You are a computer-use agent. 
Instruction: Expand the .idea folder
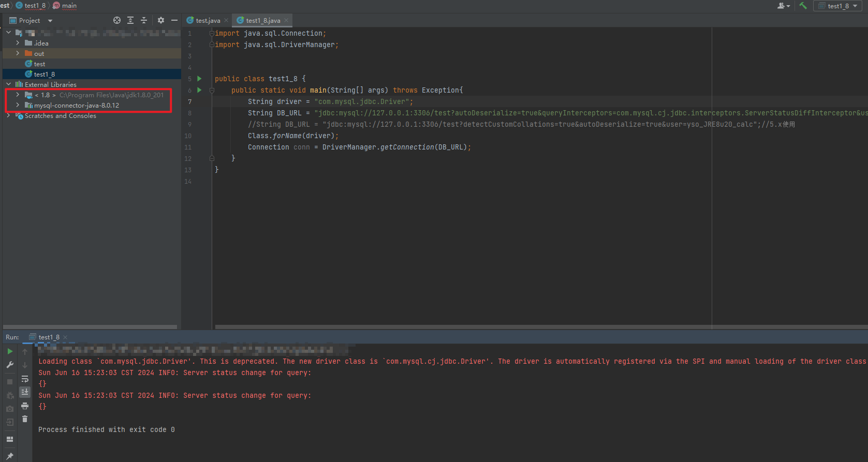point(18,43)
